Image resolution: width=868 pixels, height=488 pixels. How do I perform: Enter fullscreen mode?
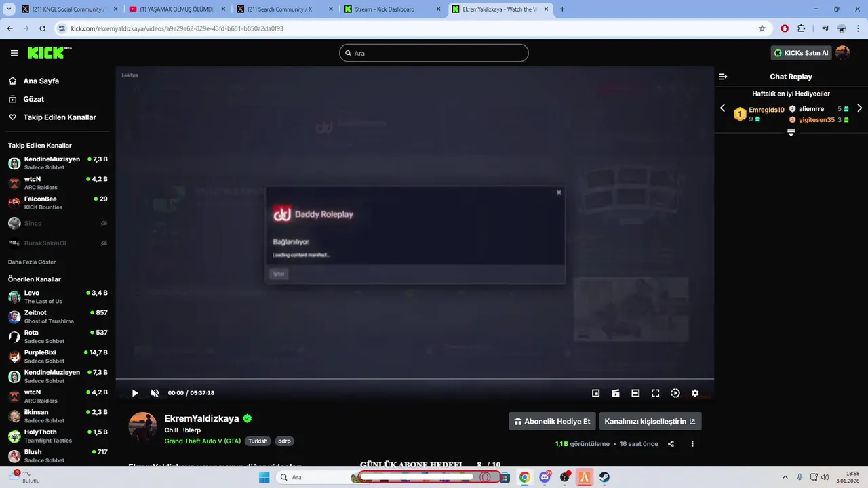[x=656, y=393]
